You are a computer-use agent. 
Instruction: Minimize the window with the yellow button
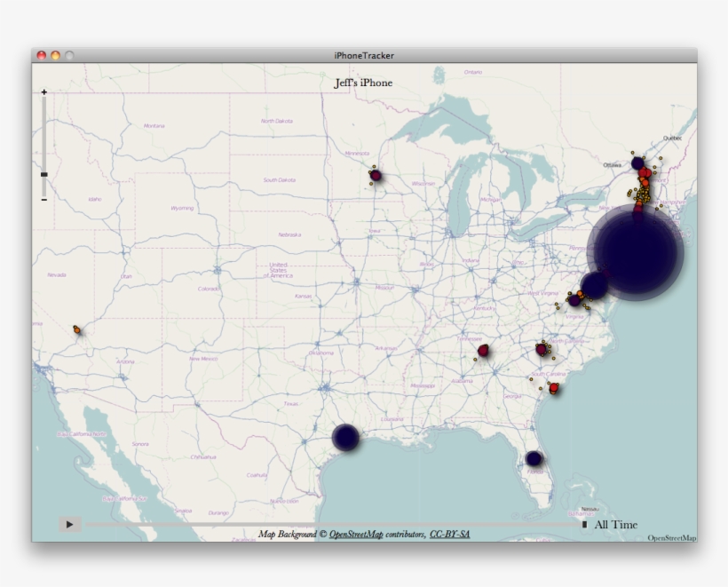click(x=55, y=55)
